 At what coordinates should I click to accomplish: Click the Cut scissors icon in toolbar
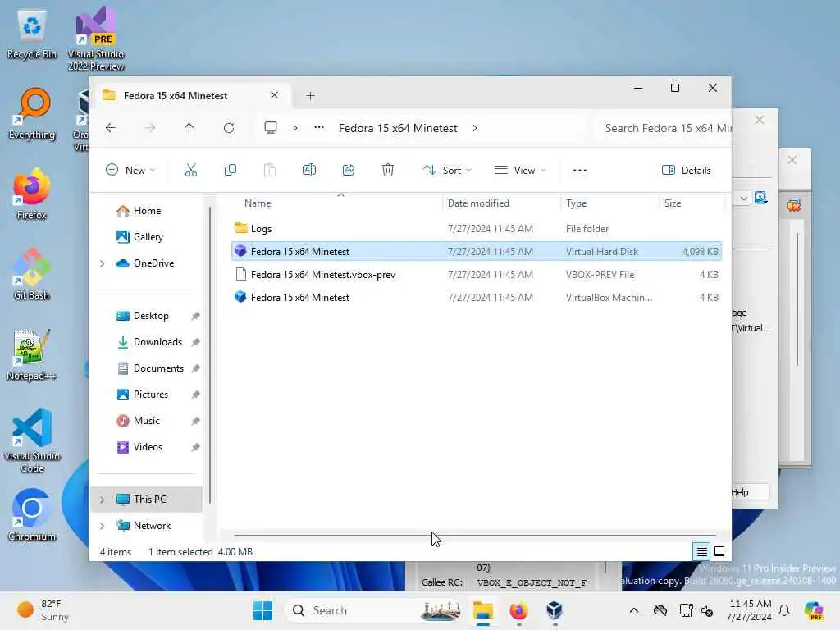click(190, 171)
